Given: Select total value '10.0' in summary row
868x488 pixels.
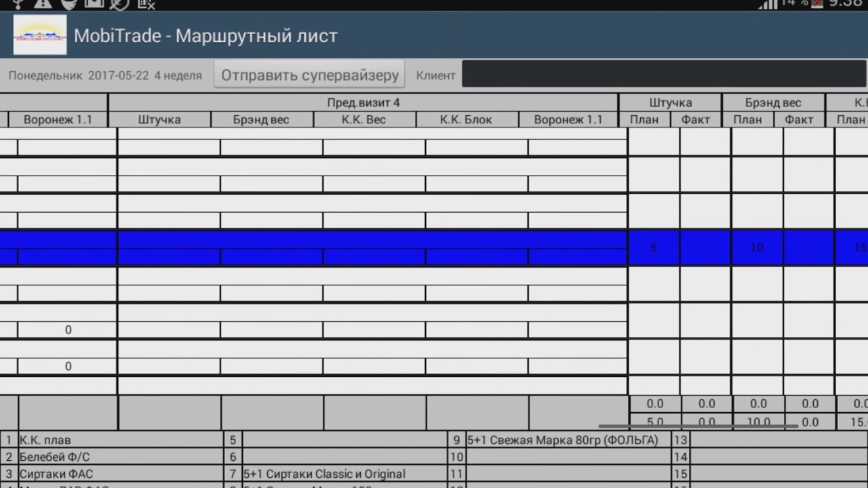Looking at the screenshot, I should pos(758,422).
